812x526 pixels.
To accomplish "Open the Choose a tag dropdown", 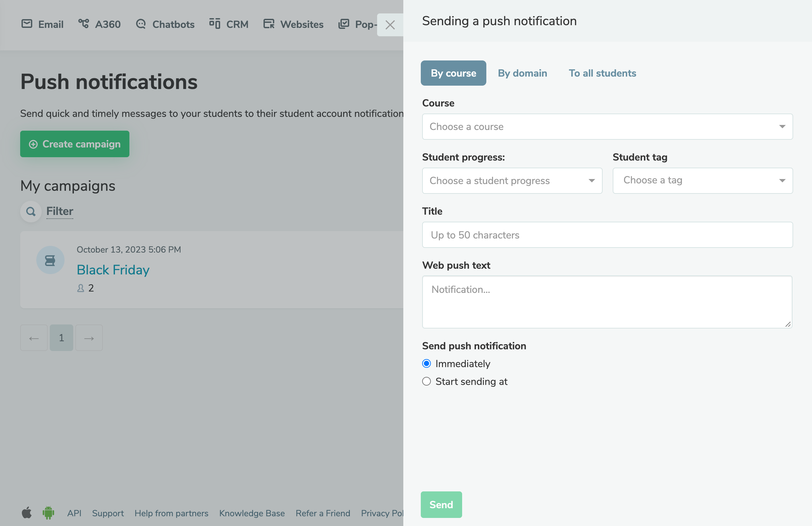I will click(x=702, y=180).
